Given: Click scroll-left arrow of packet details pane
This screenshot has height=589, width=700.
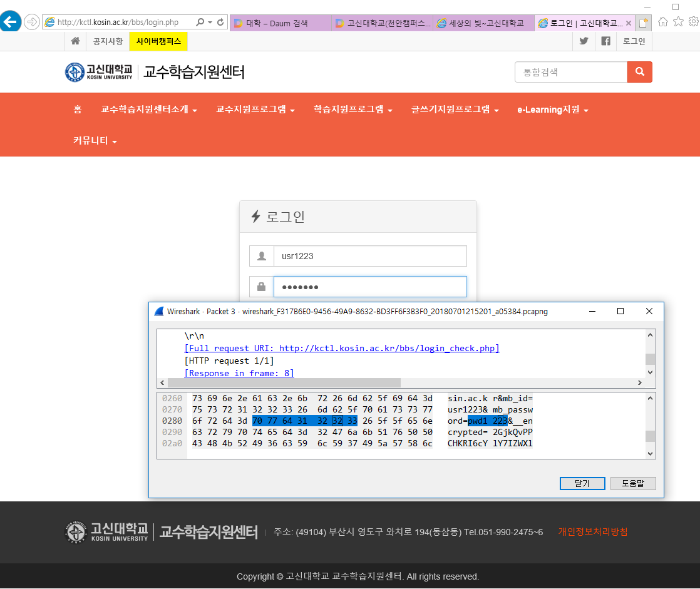Looking at the screenshot, I should (162, 383).
